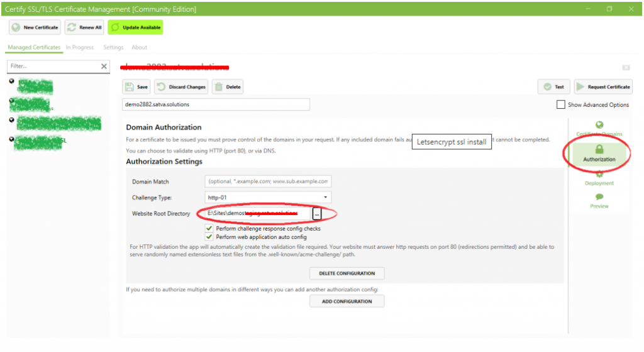Screen dimensions: 644x352
Task: Switch to the Managed Certificates tab
Action: (34, 47)
